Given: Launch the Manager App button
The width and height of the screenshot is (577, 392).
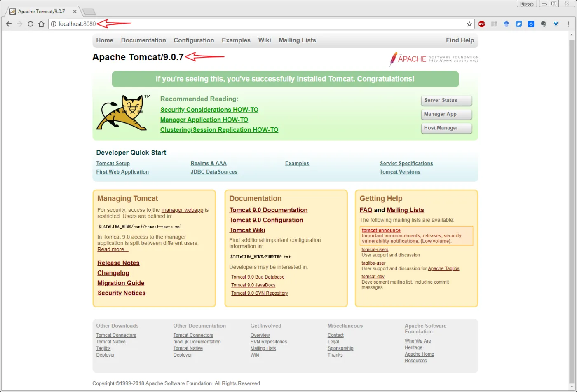Looking at the screenshot, I should pyautogui.click(x=446, y=114).
